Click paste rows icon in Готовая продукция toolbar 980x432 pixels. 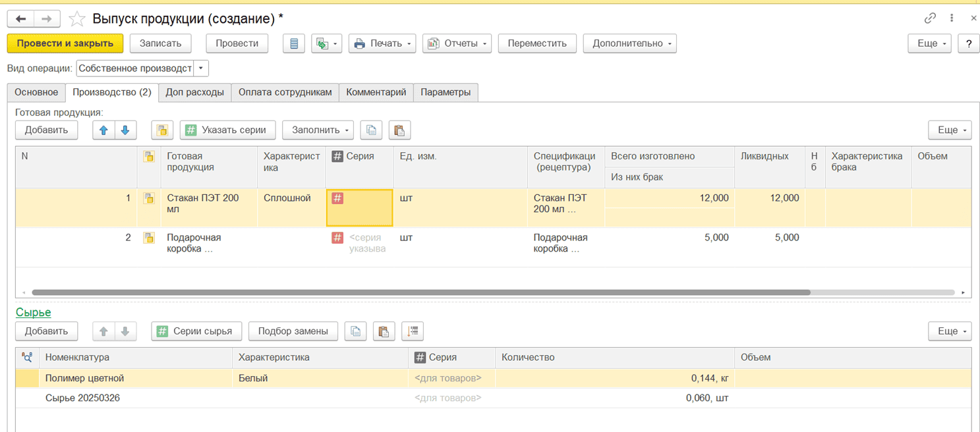click(399, 130)
